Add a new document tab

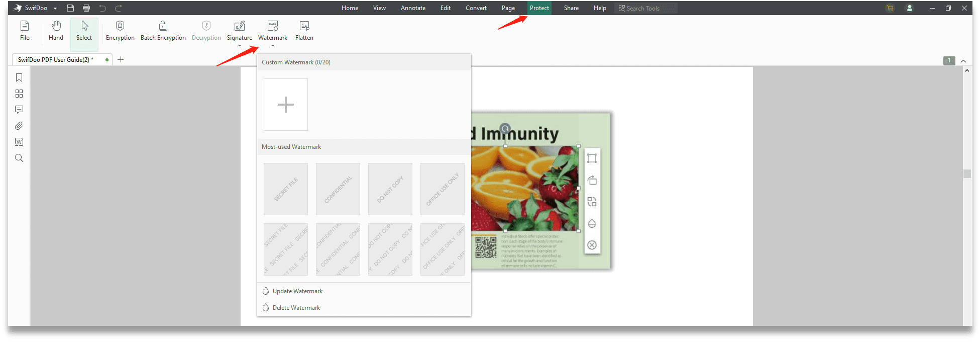[121, 59]
